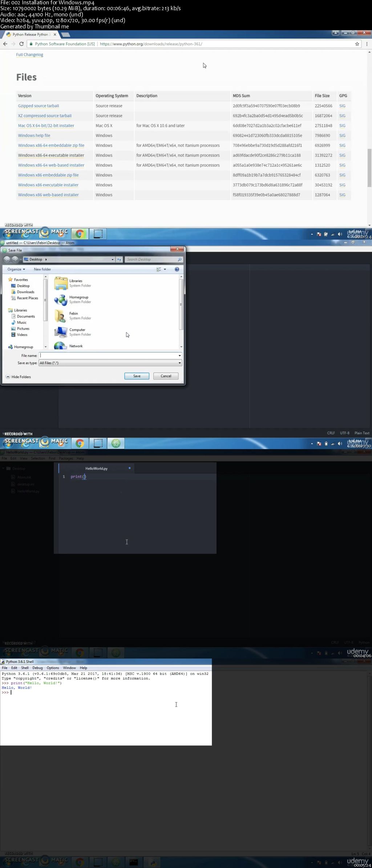Open Mac OS X 64-bit/32-bit installer link
Viewport: 372px width, 868px height.
coord(46,125)
